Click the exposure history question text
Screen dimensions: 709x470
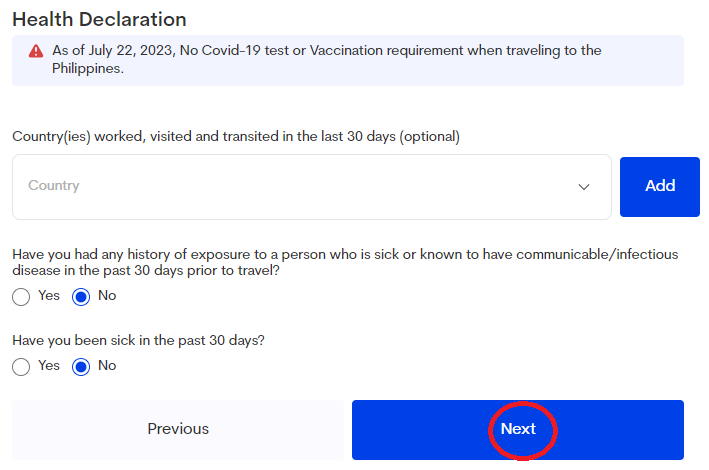click(x=345, y=262)
